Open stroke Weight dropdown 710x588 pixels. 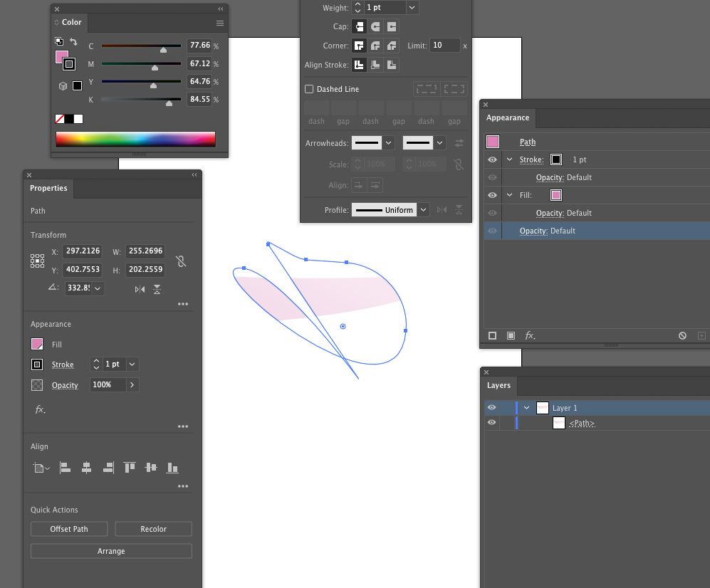point(412,8)
